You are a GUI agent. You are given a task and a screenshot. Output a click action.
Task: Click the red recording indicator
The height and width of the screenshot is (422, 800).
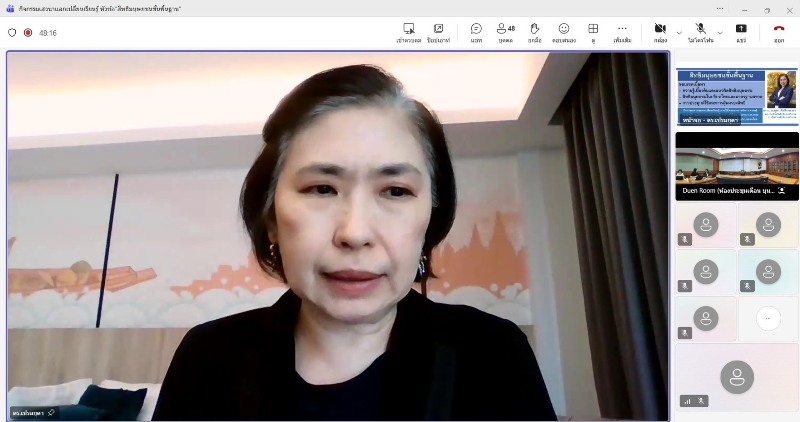28,32
